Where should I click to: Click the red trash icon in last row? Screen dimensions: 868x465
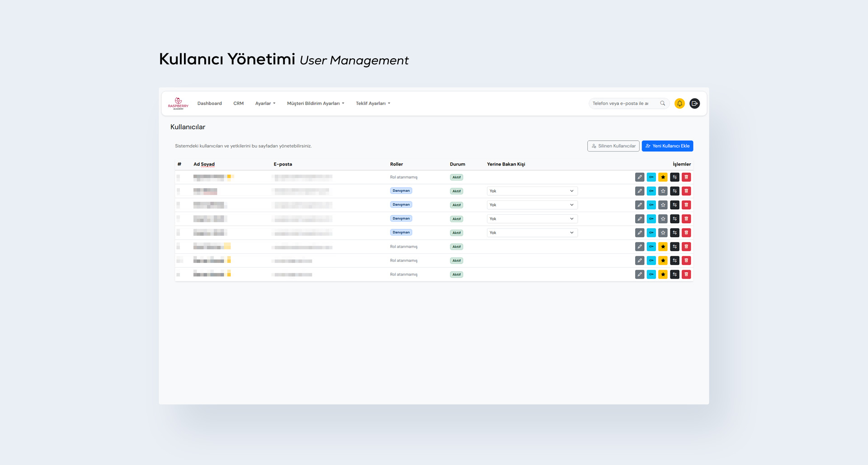[686, 275]
